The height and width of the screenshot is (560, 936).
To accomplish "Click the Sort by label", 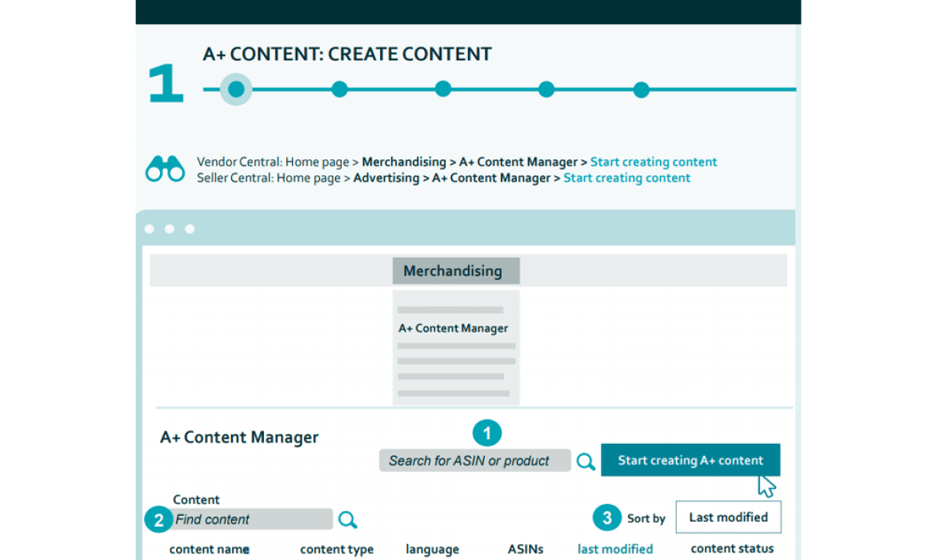I will coord(646,518).
